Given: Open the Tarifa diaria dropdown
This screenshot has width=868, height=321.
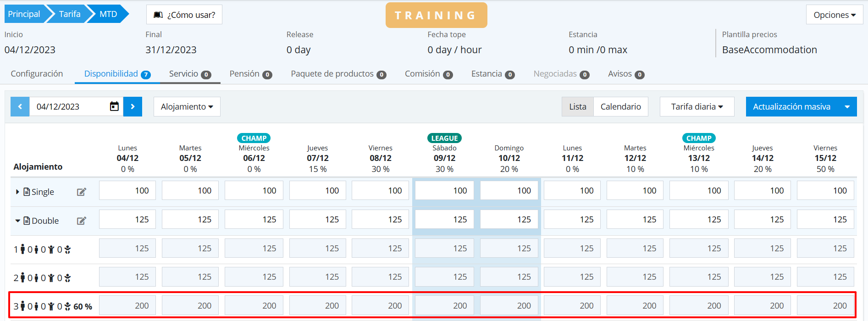Looking at the screenshot, I should coord(697,106).
